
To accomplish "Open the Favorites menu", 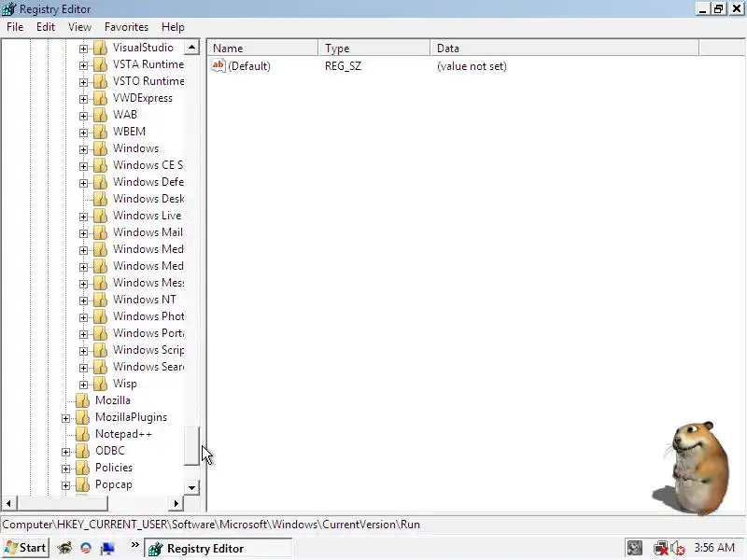I will (126, 27).
